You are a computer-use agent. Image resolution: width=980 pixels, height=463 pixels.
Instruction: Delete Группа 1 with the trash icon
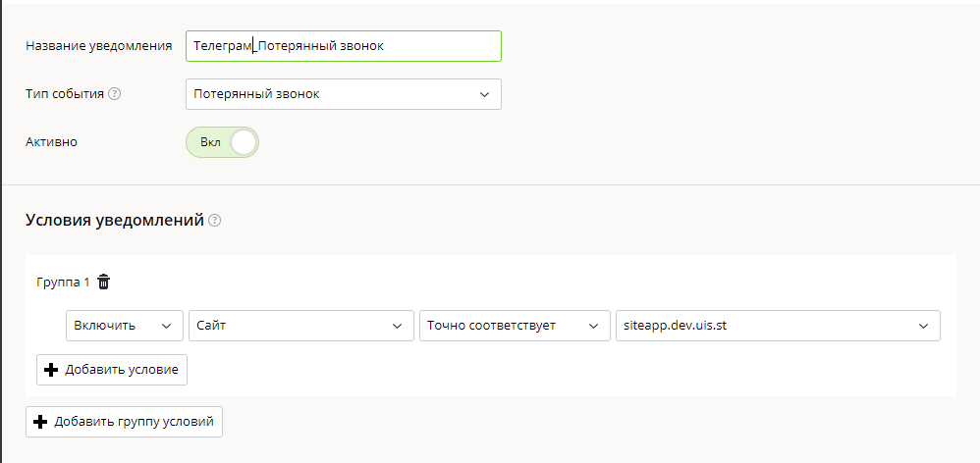tap(104, 283)
